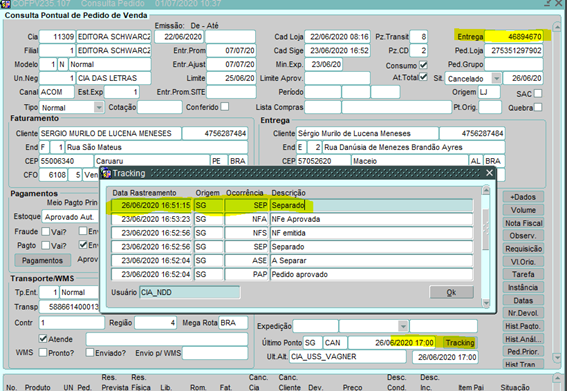Viewport: 567px width, 391px height.
Task: Click the Ok button in Tracking dialog
Action: click(451, 292)
